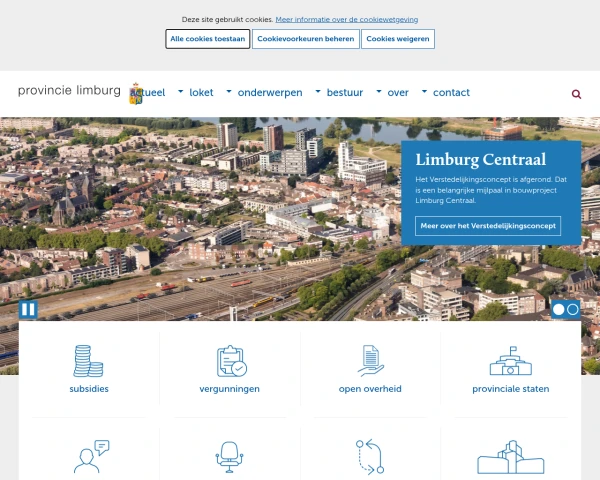Select the second carousel slide dot
The image size is (600, 480).
(x=572, y=309)
